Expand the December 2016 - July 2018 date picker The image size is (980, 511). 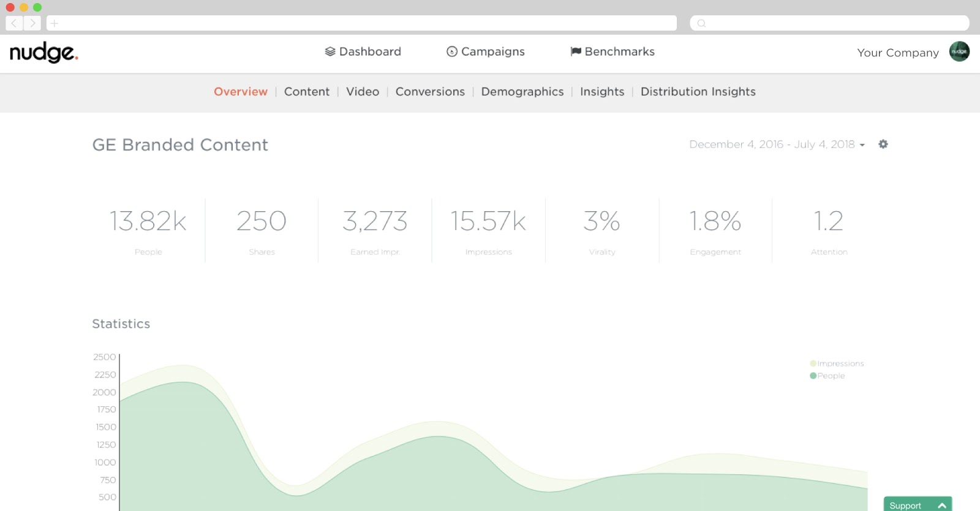775,144
